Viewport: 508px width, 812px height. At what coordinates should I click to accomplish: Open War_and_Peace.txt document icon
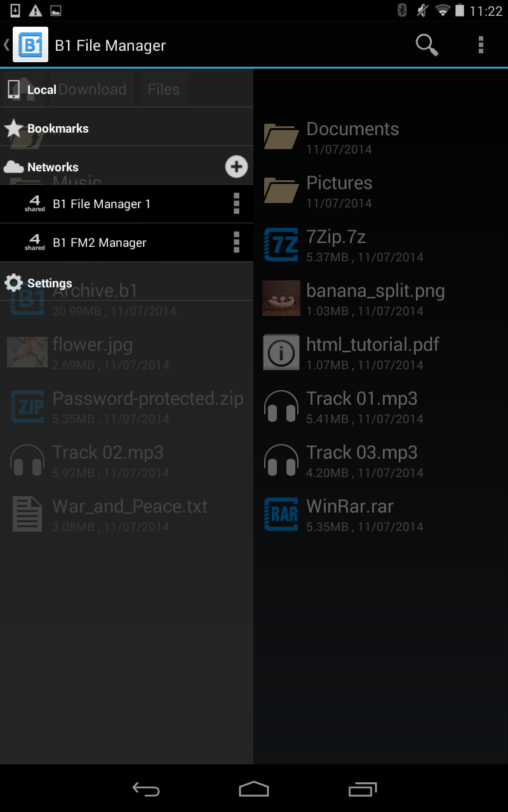coord(27,514)
